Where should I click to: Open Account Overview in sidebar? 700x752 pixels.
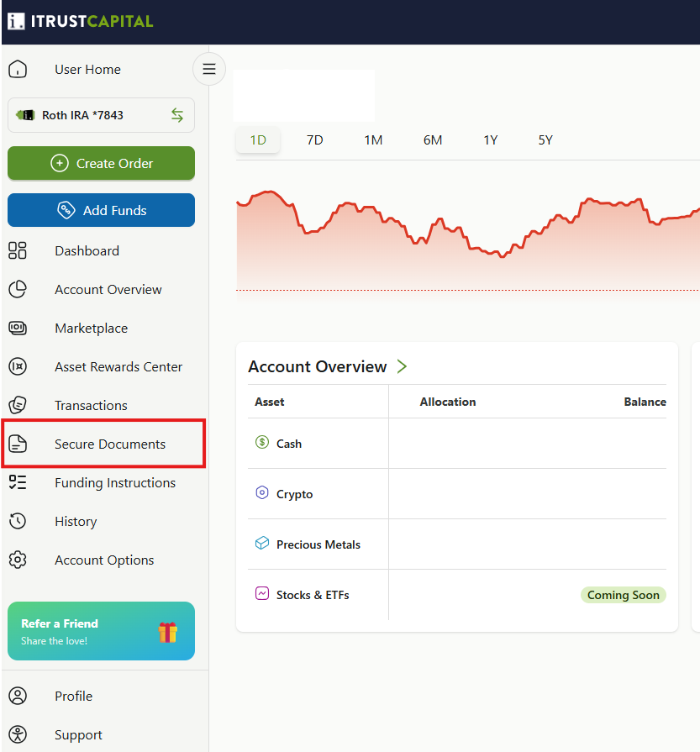[x=108, y=290]
